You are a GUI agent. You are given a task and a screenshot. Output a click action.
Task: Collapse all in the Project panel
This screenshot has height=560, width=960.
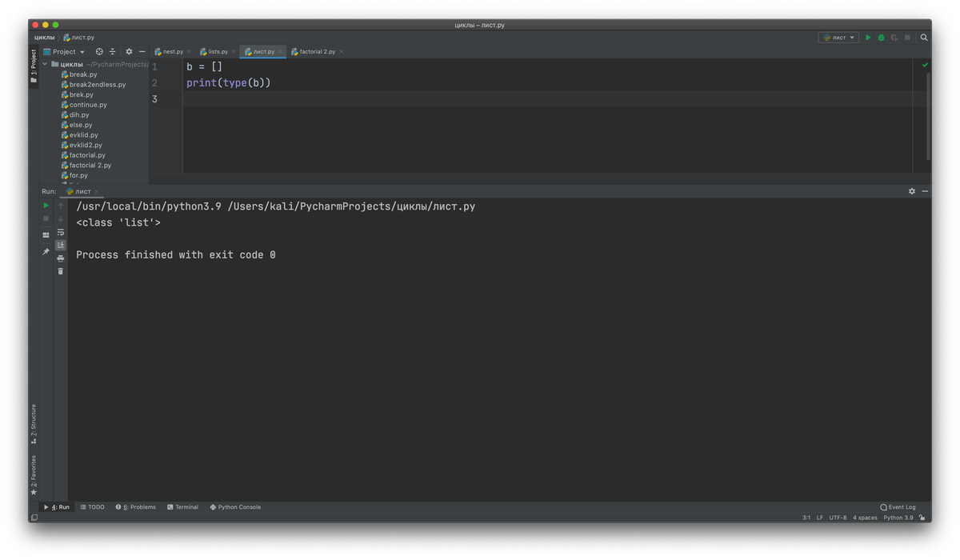(x=113, y=52)
